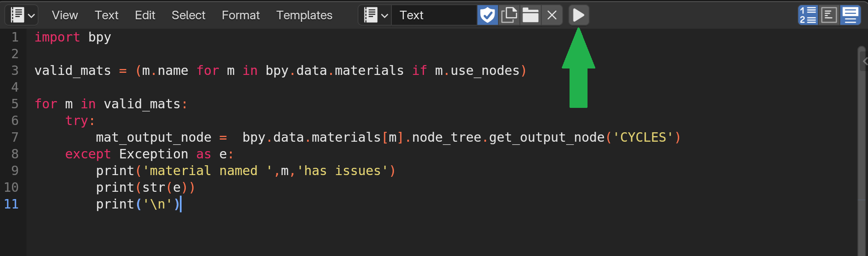This screenshot has width=868, height=256.
Task: Click the text name field
Action: coord(433,15)
